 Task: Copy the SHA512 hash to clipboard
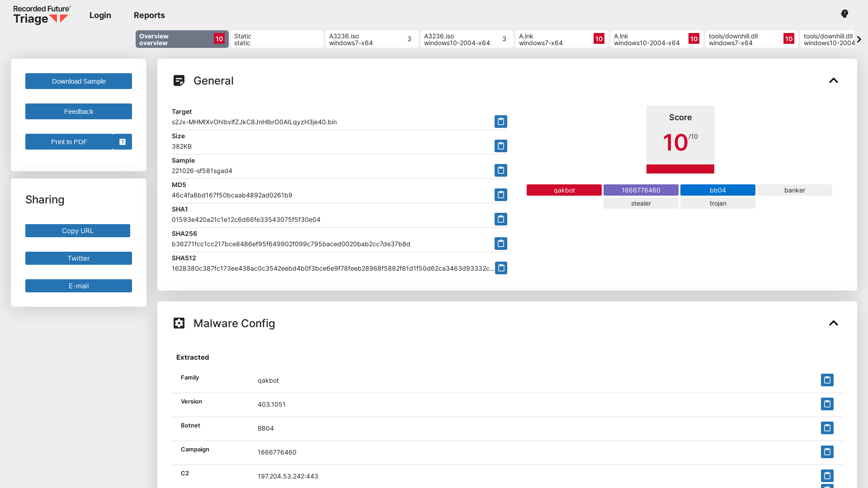click(x=500, y=268)
